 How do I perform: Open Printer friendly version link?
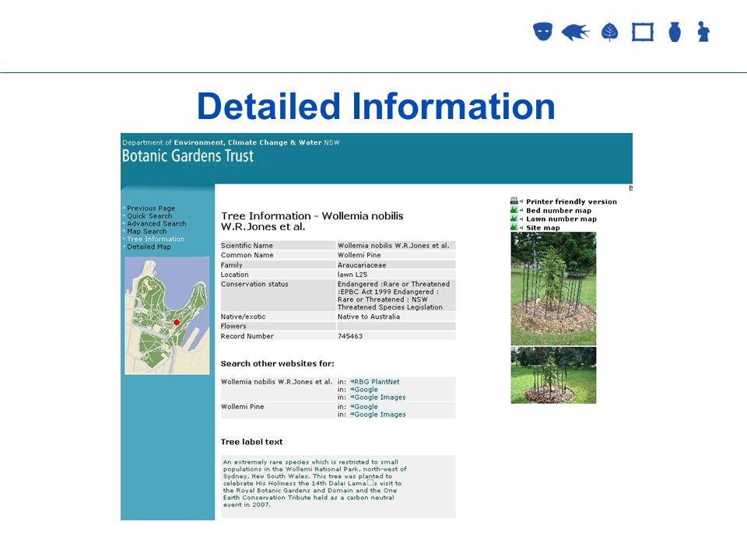(x=571, y=202)
